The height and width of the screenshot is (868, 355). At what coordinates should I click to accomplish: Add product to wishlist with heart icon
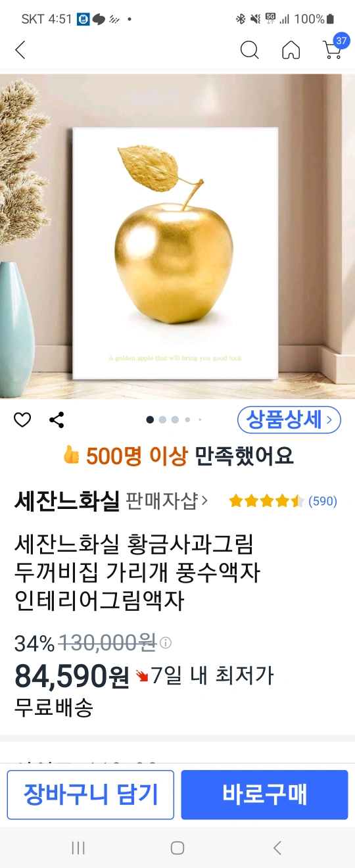pos(22,420)
